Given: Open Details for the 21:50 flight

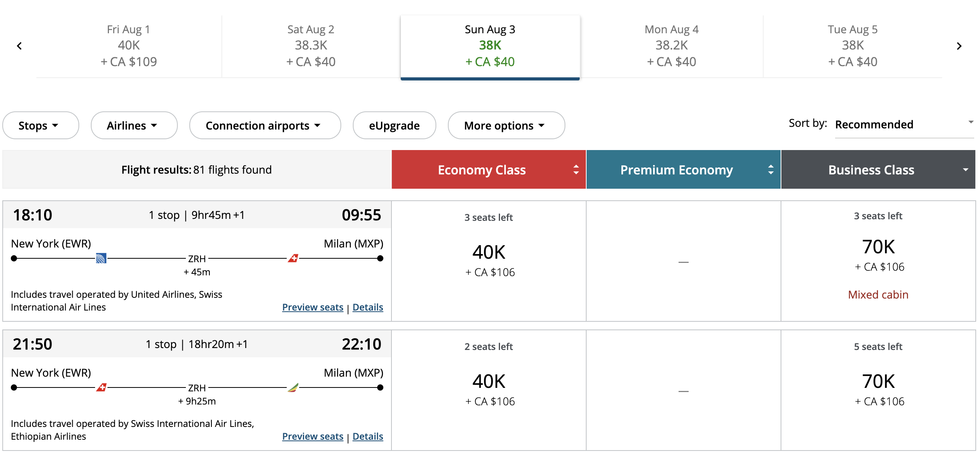Looking at the screenshot, I should 368,436.
